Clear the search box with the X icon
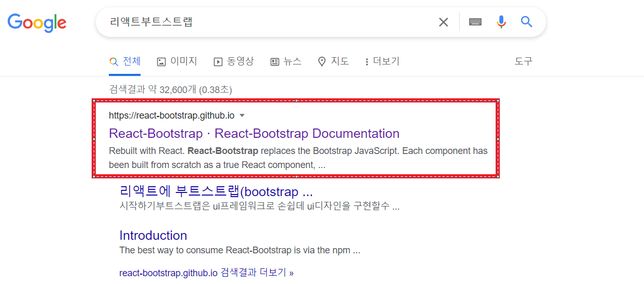The width and height of the screenshot is (644, 284). (443, 22)
